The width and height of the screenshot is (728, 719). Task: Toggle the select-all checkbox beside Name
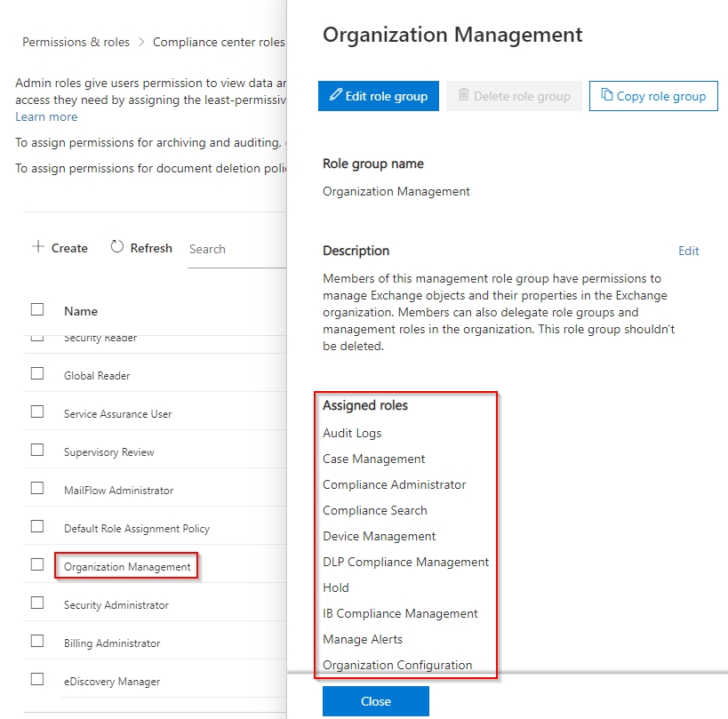click(37, 309)
